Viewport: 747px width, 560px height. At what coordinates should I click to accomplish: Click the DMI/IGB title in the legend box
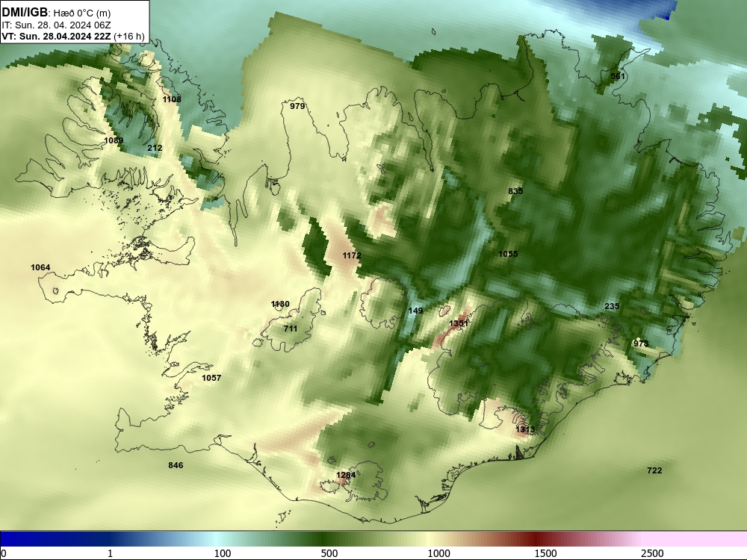(x=25, y=12)
